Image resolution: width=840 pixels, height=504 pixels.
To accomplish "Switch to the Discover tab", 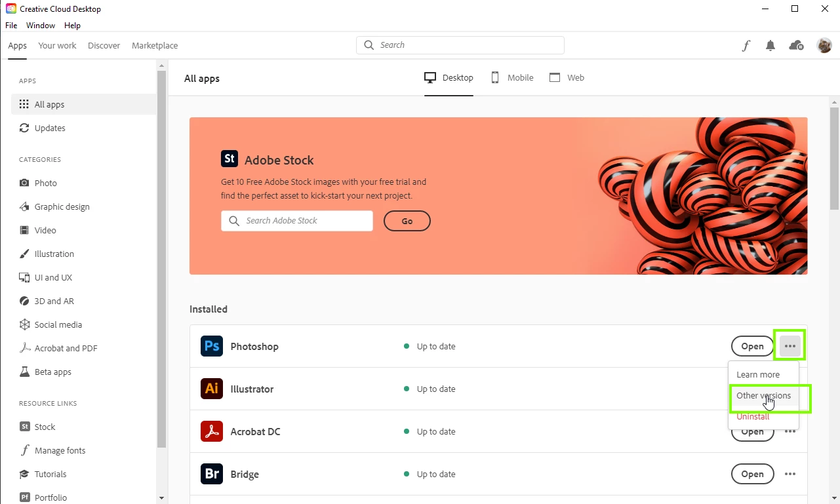I will point(104,46).
